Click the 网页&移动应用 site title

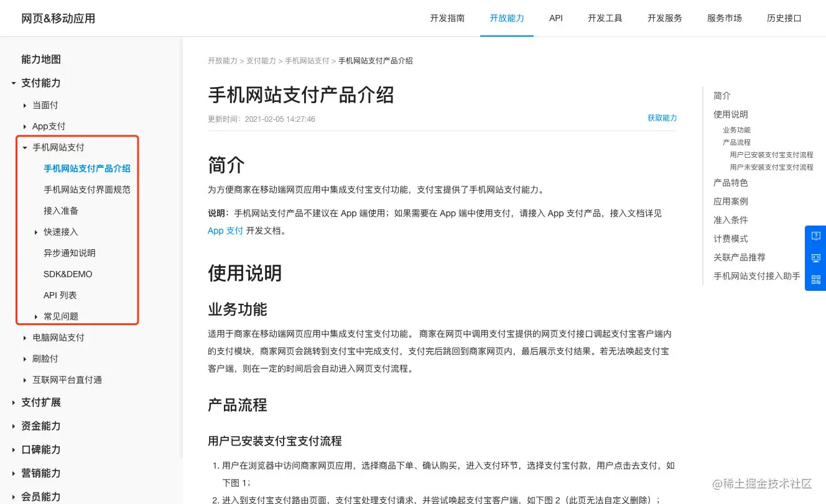pos(58,19)
